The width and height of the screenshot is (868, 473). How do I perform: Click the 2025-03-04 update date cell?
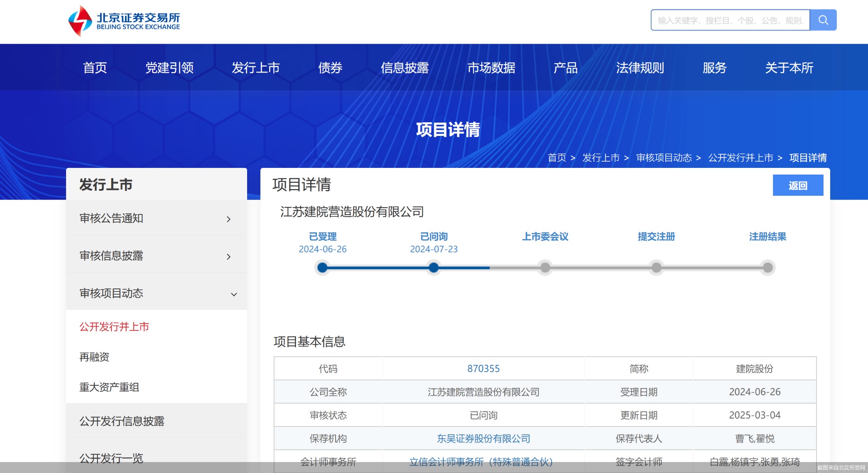tap(755, 415)
